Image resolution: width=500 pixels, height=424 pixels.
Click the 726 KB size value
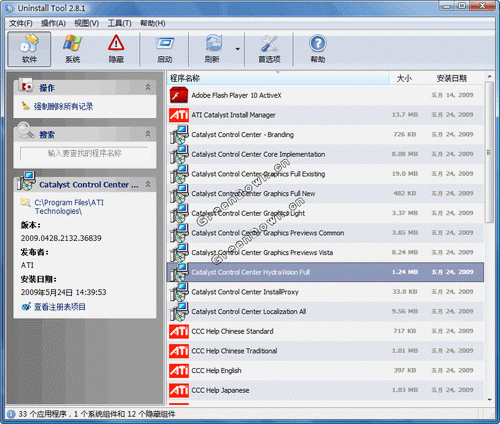pyautogui.click(x=405, y=134)
